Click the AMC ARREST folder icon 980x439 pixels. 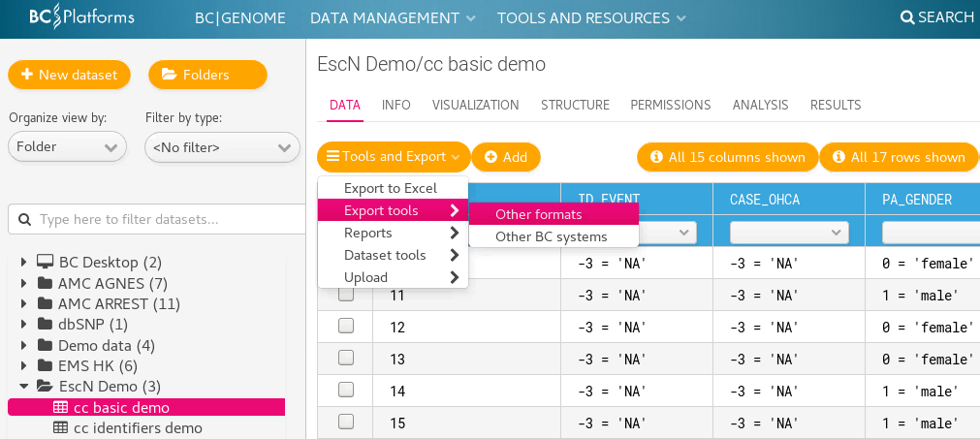coord(45,304)
